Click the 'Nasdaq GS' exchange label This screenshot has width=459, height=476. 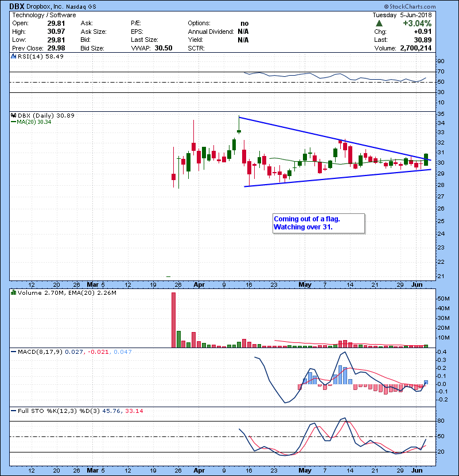(80, 7)
